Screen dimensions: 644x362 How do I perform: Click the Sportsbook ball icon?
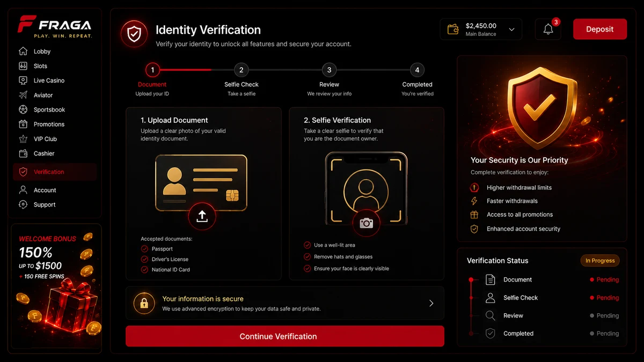point(23,109)
